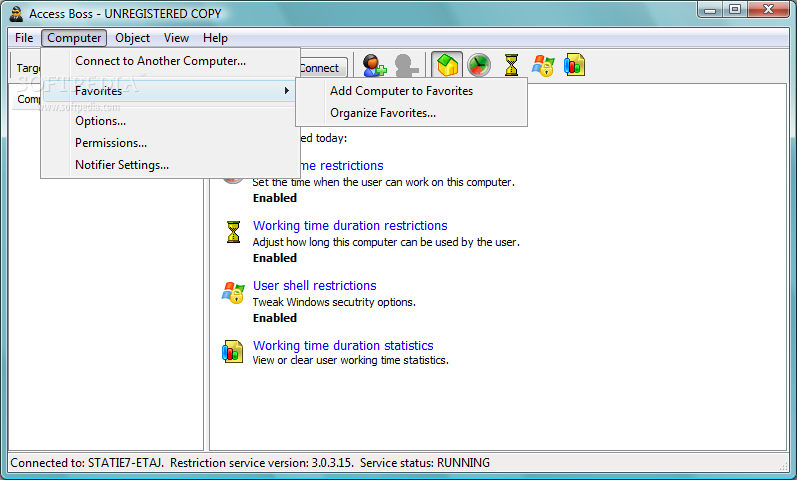Close the Access Boss window

click(769, 10)
